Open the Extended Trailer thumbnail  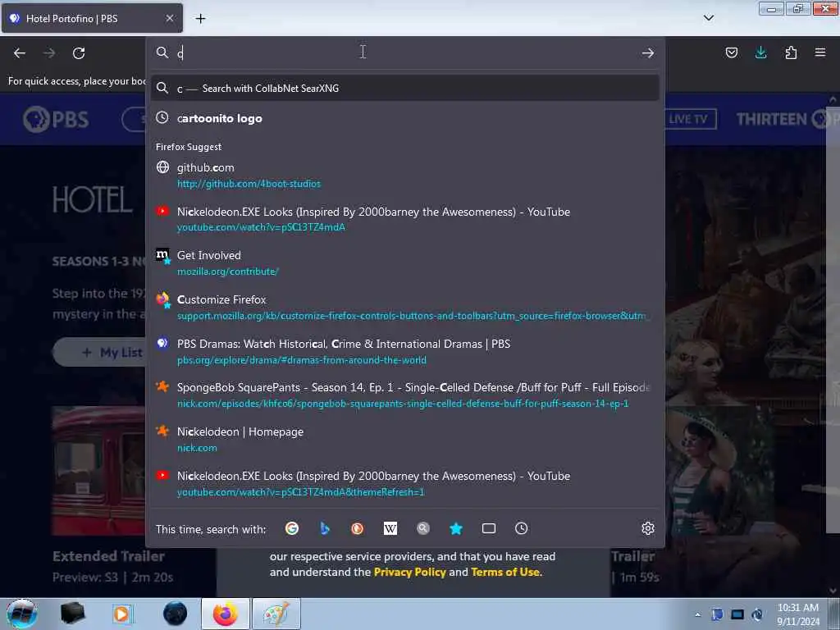[98, 471]
